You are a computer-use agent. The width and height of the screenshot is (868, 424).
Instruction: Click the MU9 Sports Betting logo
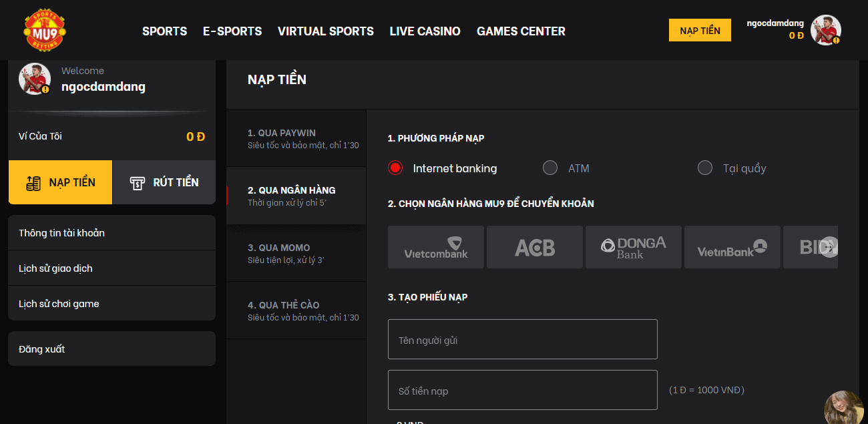tap(45, 30)
